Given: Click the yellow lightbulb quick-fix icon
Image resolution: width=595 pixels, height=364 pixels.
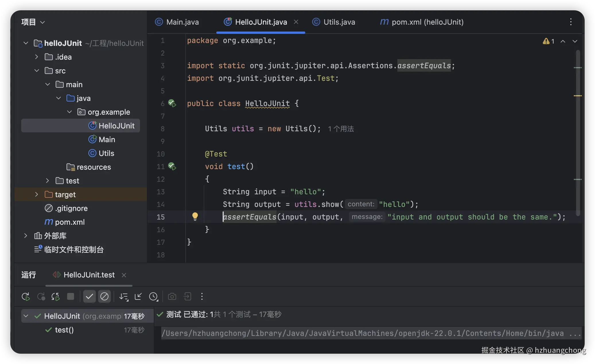Looking at the screenshot, I should click(x=195, y=216).
